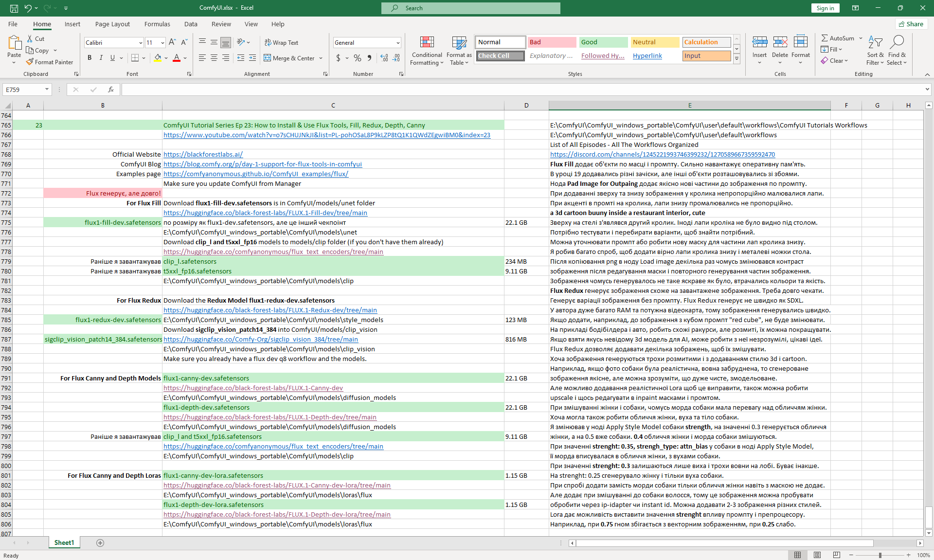Expand the Name Box dropdown arrow
The width and height of the screenshot is (934, 560).
pyautogui.click(x=47, y=90)
